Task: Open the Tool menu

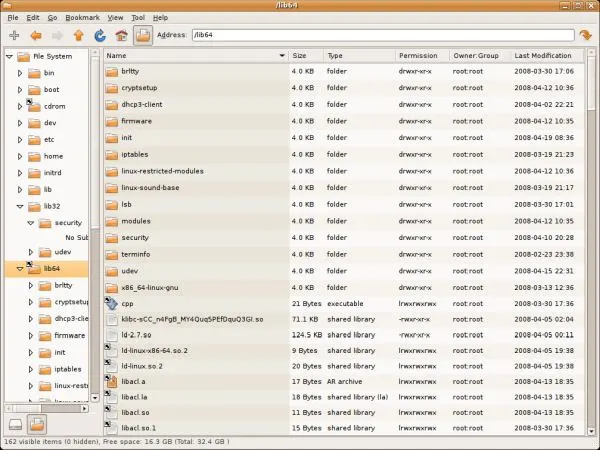Action: click(x=138, y=18)
